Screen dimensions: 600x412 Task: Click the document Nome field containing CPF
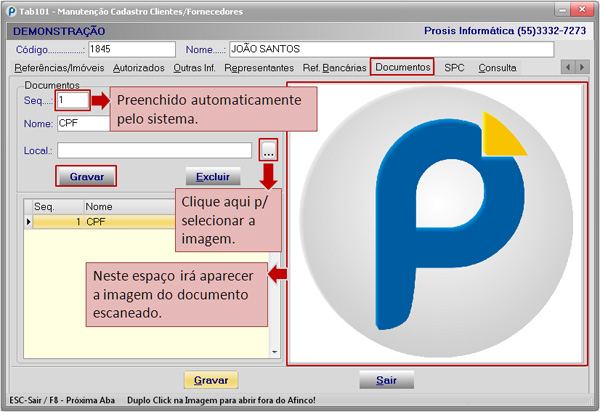(x=83, y=123)
